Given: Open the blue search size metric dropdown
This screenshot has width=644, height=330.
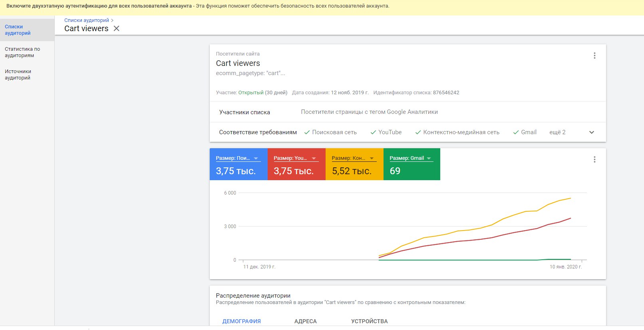Looking at the screenshot, I should point(238,158).
